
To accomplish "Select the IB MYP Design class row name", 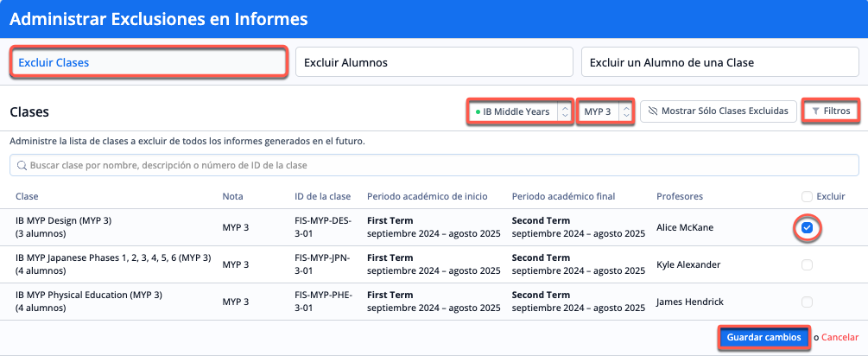I will click(x=65, y=221).
